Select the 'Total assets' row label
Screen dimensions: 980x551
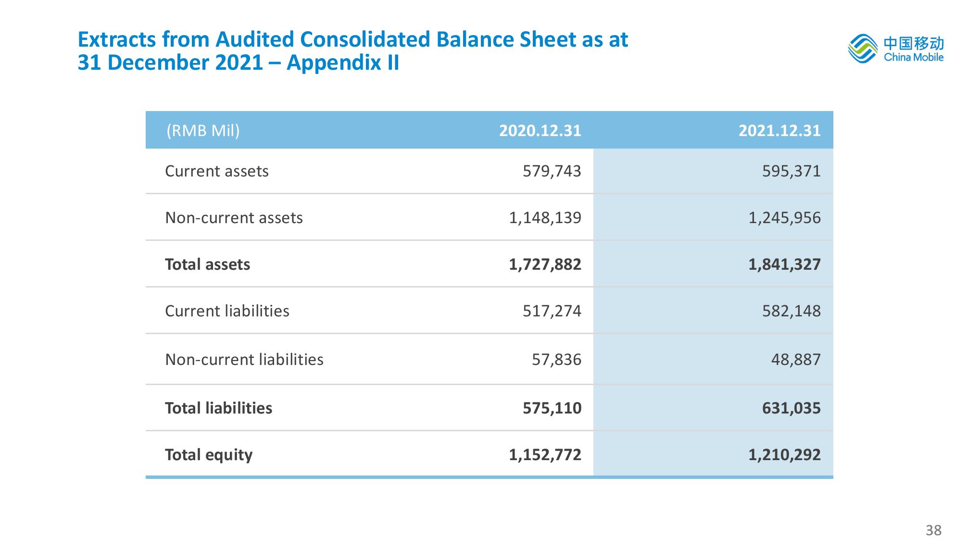(x=207, y=264)
